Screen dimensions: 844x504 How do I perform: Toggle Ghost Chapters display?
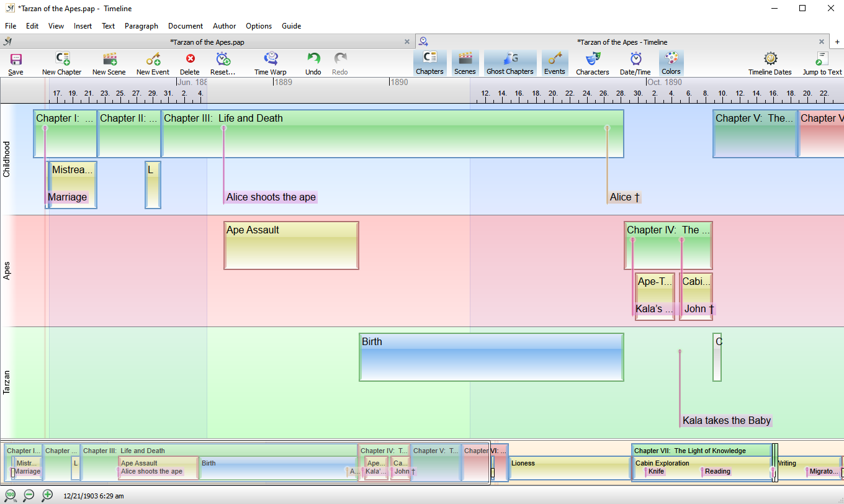coord(510,63)
